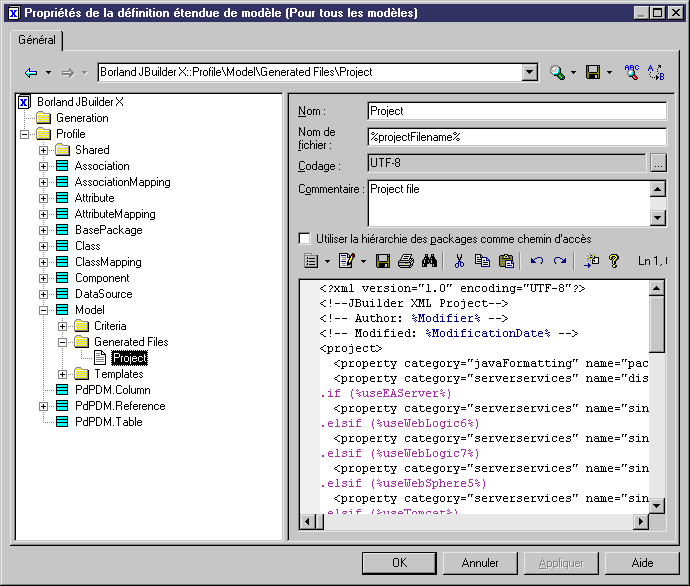Click the Paste clipboard icon

coord(506,261)
